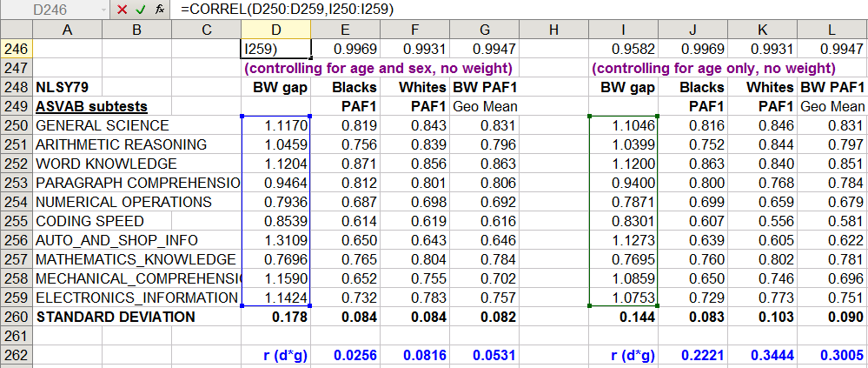
Task: Click r (d*g) label in column I
Action: coord(623,355)
